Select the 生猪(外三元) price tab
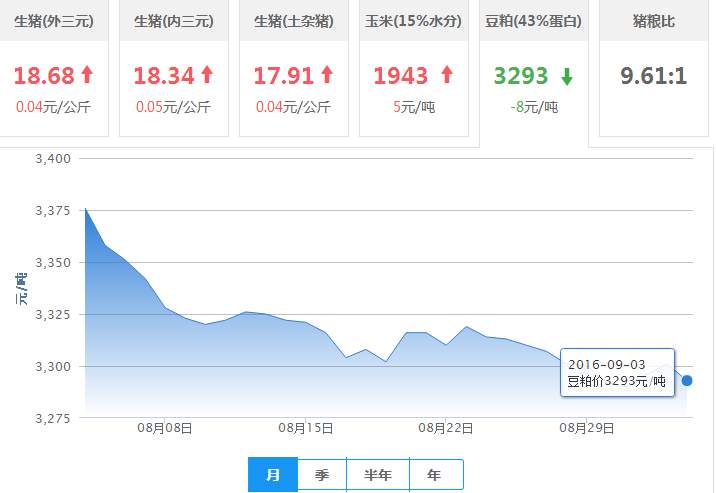Screen dimensions: 716x493 coord(54,68)
